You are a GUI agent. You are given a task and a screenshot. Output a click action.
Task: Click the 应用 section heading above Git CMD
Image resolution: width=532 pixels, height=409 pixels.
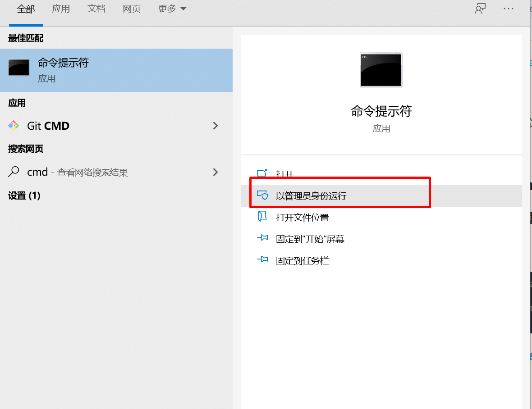pos(17,103)
